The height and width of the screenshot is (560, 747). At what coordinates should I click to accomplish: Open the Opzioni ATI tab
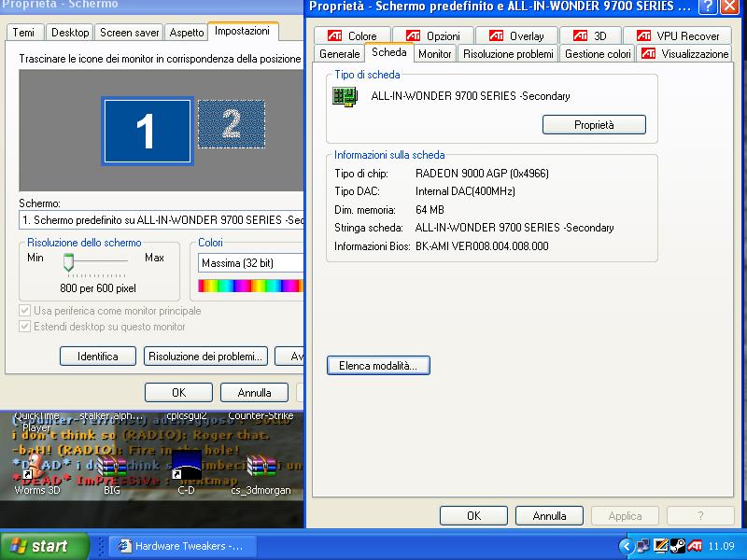433,35
